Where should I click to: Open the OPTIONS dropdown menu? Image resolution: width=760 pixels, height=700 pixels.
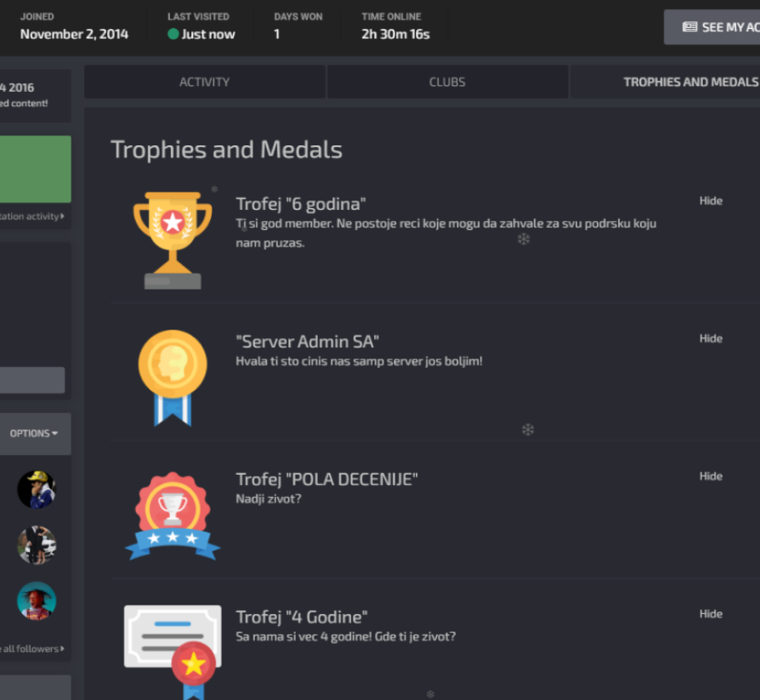(34, 433)
